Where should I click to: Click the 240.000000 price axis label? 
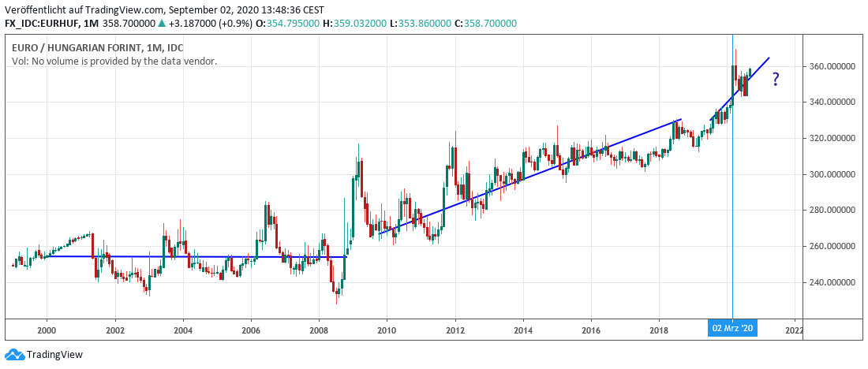[x=832, y=283]
